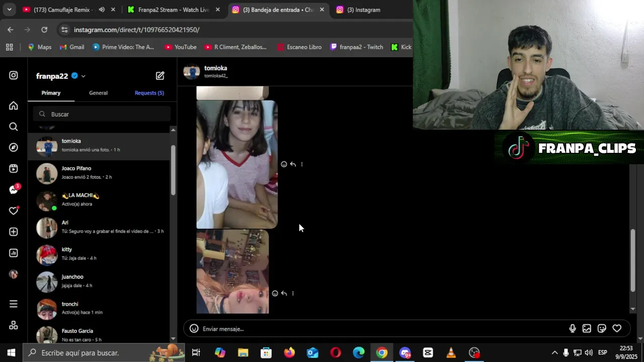Open Messages icon with 3 badge

click(14, 190)
